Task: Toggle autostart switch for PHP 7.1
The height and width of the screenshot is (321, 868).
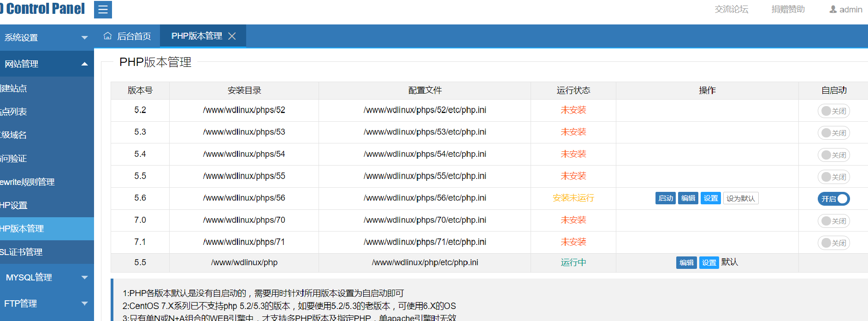Action: click(833, 243)
